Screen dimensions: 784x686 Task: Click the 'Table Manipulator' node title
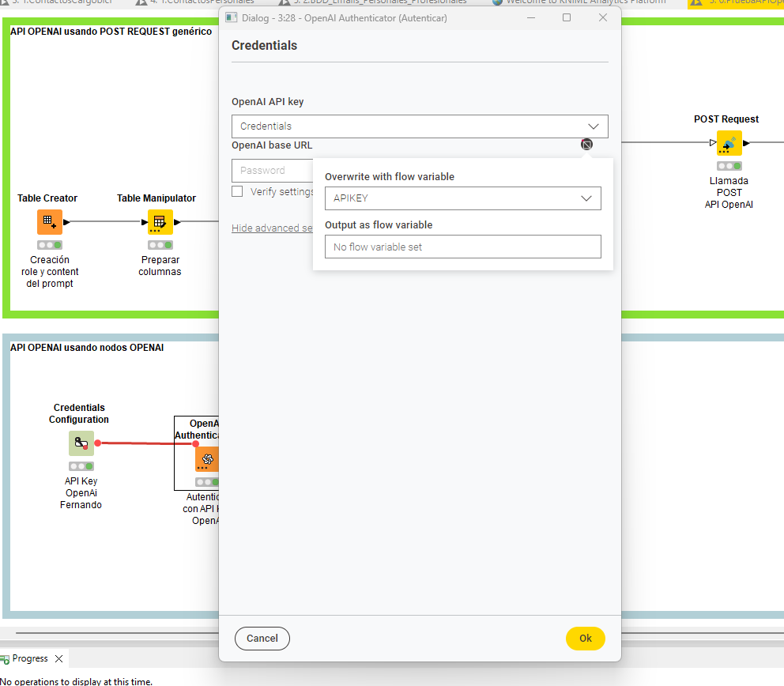156,198
